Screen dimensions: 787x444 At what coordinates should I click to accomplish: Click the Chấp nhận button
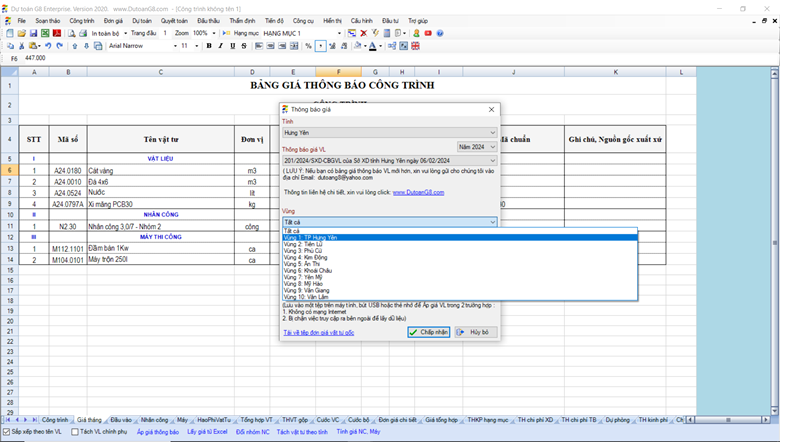[429, 332]
